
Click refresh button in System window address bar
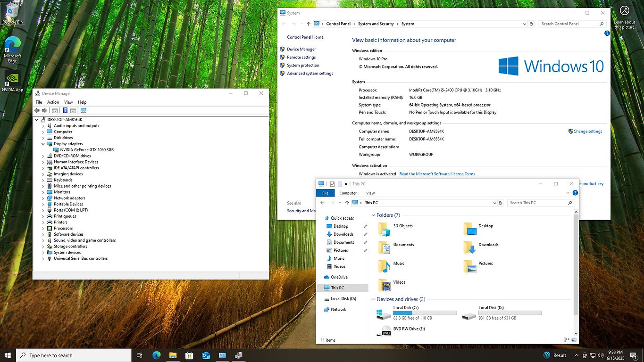pos(531,24)
